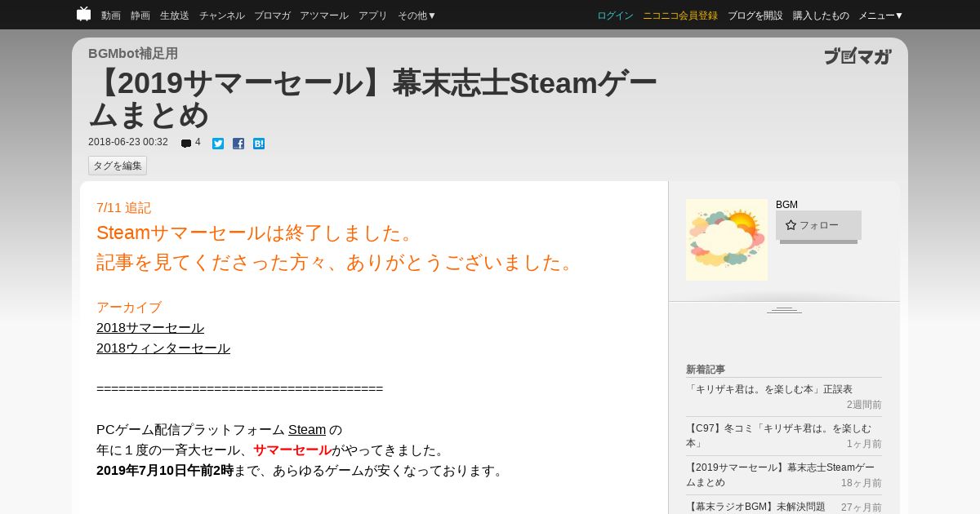Open the 動画 menu item
This screenshot has height=514, width=980.
[x=111, y=16]
